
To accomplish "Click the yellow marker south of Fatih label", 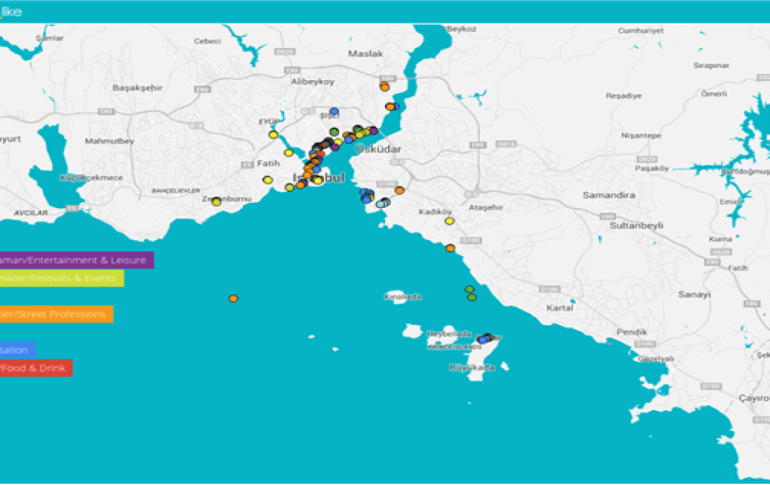I will (x=267, y=180).
